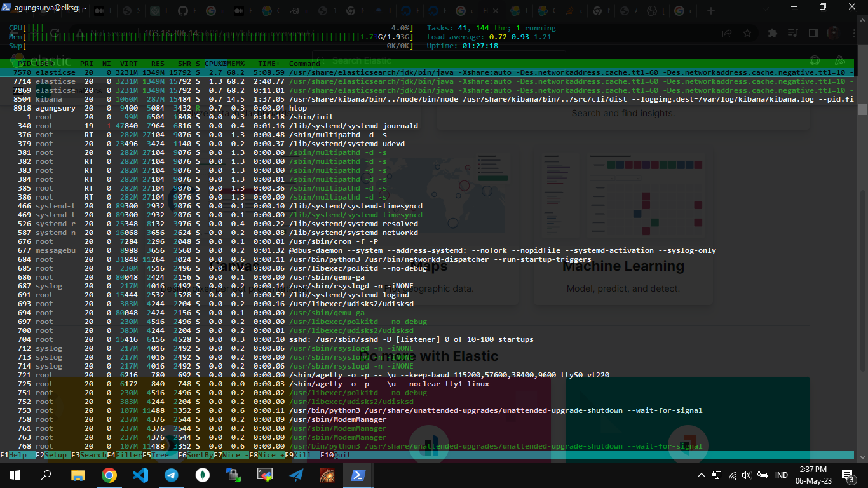Open Google Chrome from the taskbar

coord(109,475)
